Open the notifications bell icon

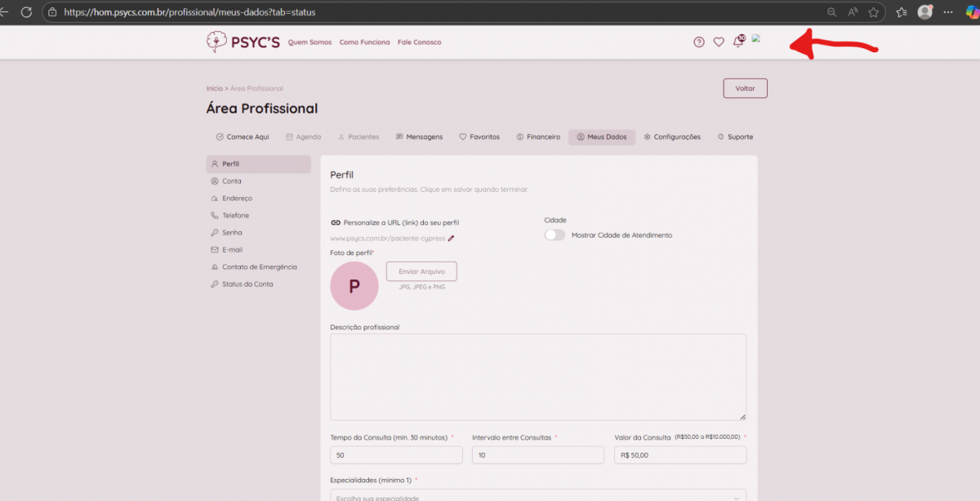click(x=738, y=42)
